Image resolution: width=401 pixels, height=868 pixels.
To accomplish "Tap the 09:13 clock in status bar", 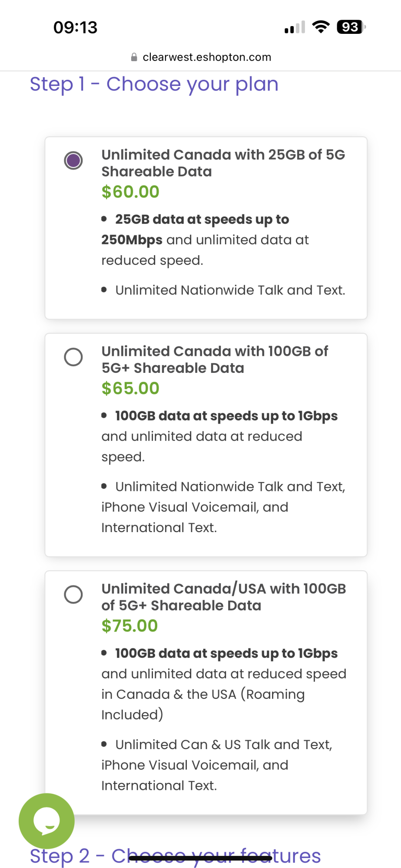I will [x=75, y=27].
